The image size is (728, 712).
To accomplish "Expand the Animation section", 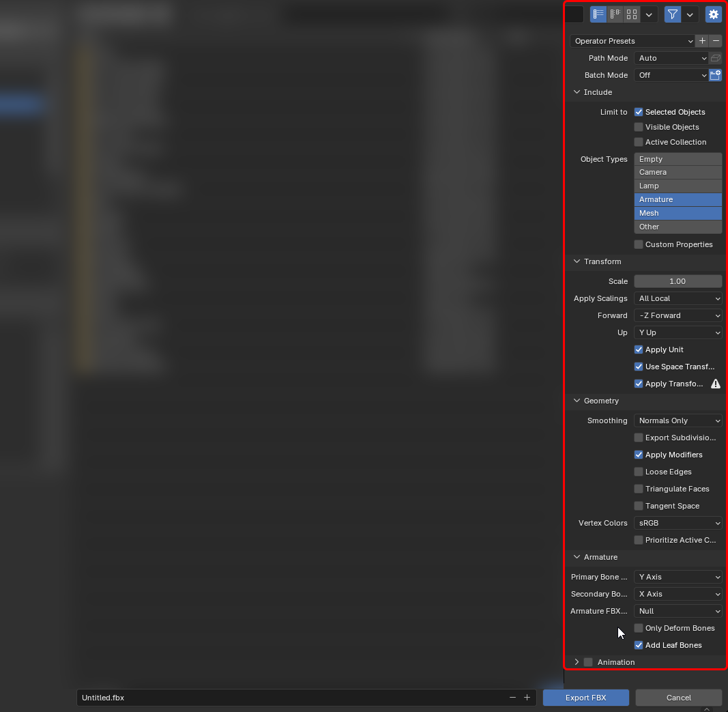I will [577, 662].
